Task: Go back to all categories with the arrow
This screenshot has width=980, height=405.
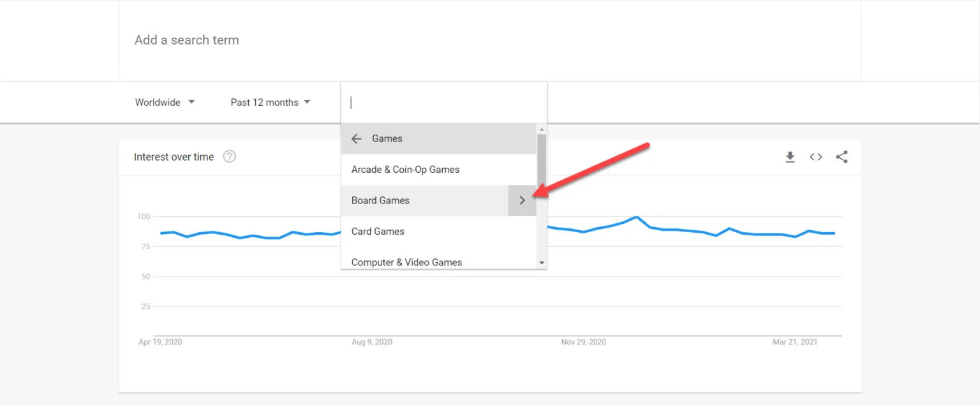Action: [357, 138]
